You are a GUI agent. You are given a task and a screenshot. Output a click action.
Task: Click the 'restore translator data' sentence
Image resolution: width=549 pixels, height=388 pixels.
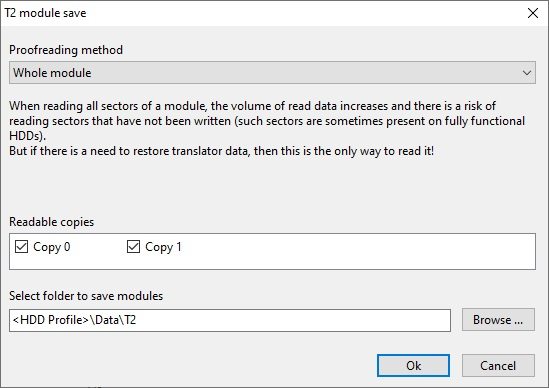[221, 151]
